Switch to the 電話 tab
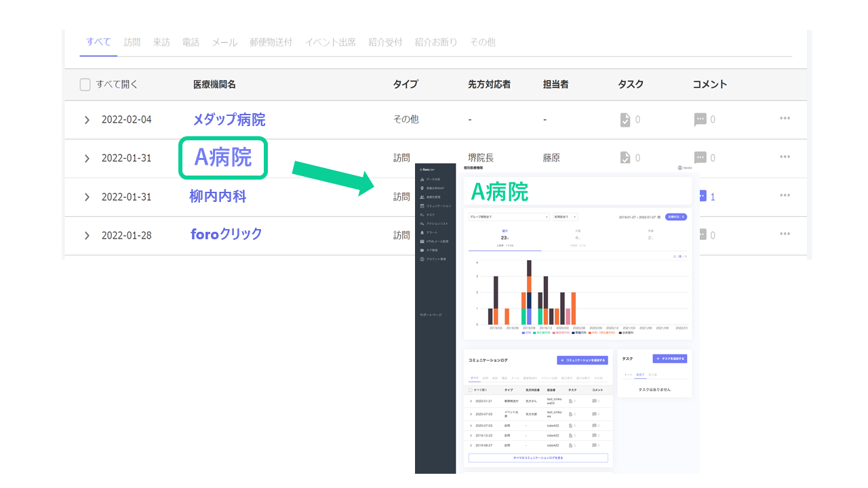The width and height of the screenshot is (868, 488). pyautogui.click(x=191, y=42)
